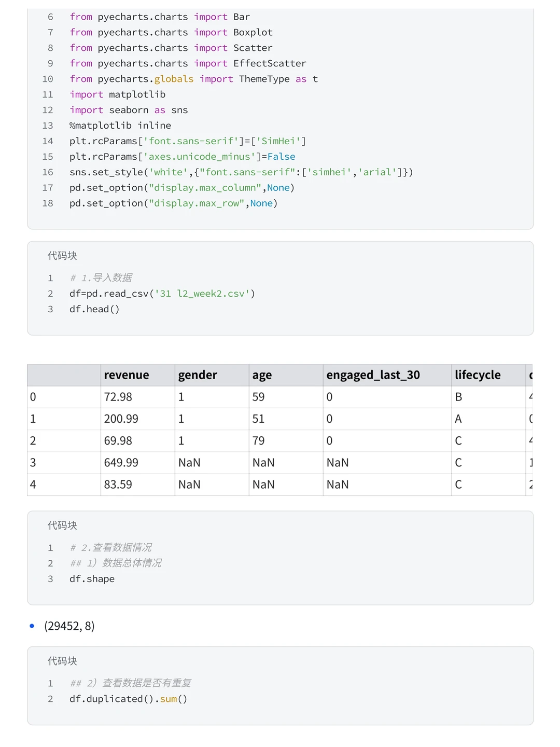560x747 pixels.
Task: Click the gender column header
Action: click(198, 375)
